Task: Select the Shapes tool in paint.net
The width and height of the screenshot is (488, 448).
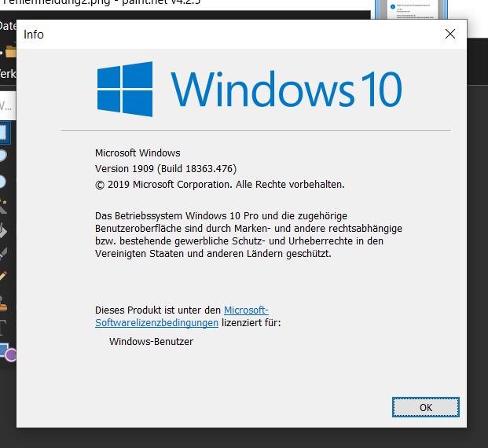Action: (8, 352)
